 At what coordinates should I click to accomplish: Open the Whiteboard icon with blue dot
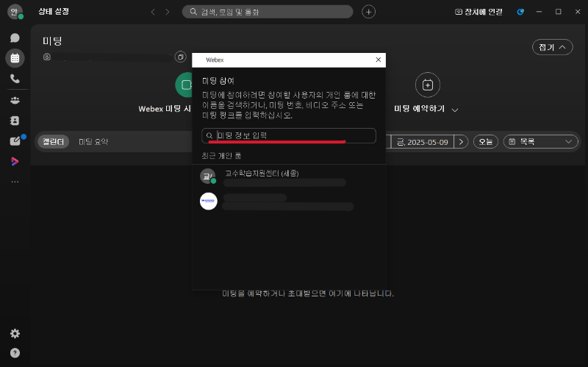(15, 140)
